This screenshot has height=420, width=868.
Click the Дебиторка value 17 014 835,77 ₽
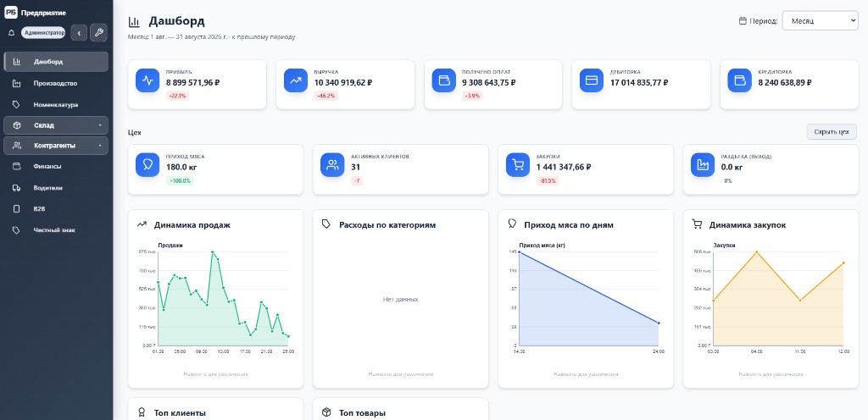[639, 83]
